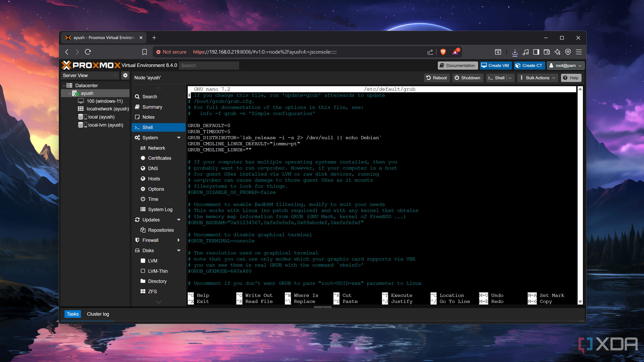The image size is (644, 362).
Task: Click the share page icon
Action: click(x=430, y=52)
